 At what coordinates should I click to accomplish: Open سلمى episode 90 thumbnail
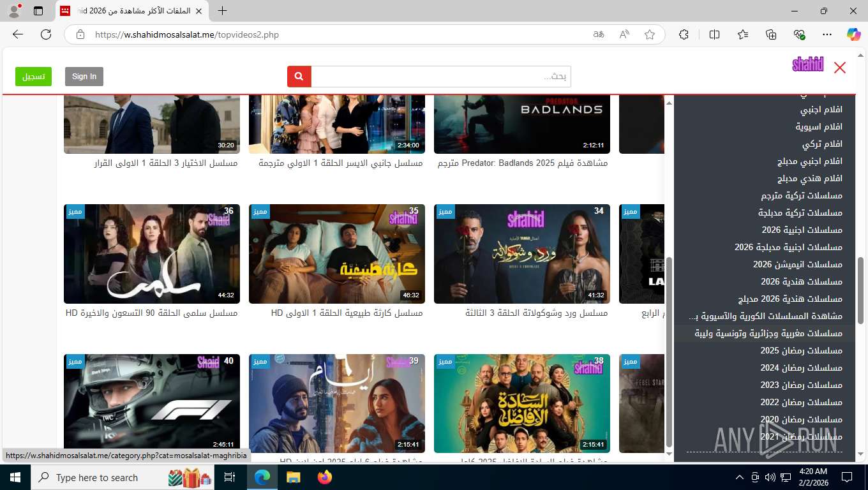click(152, 254)
